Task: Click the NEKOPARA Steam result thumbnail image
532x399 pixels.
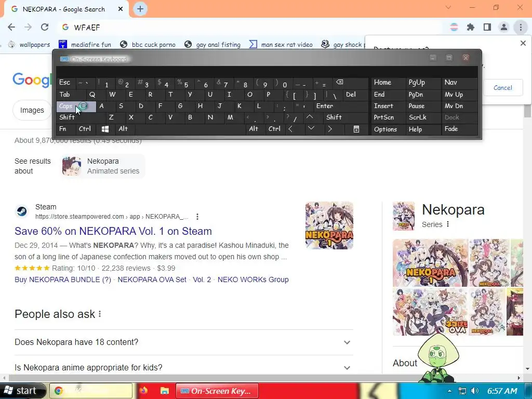Action: click(329, 225)
